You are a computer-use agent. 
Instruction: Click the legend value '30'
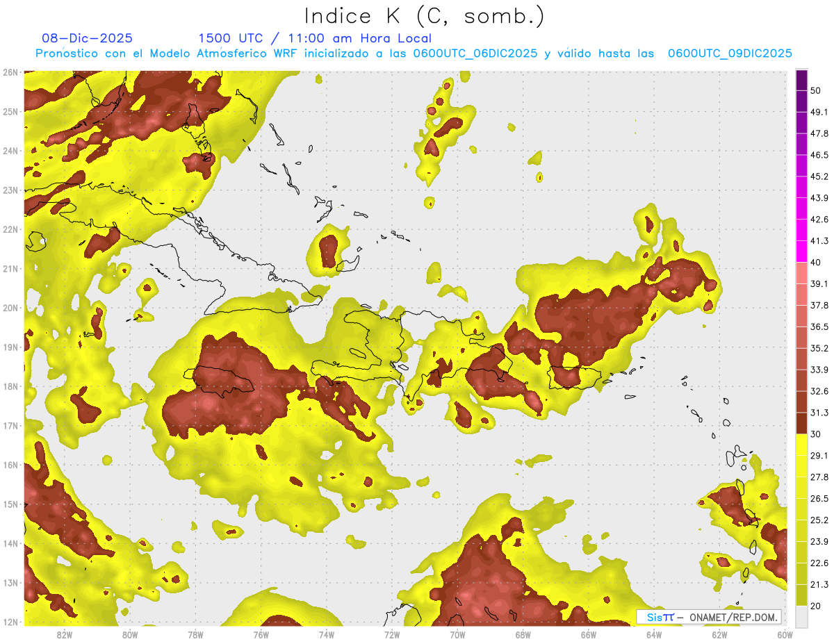point(816,434)
